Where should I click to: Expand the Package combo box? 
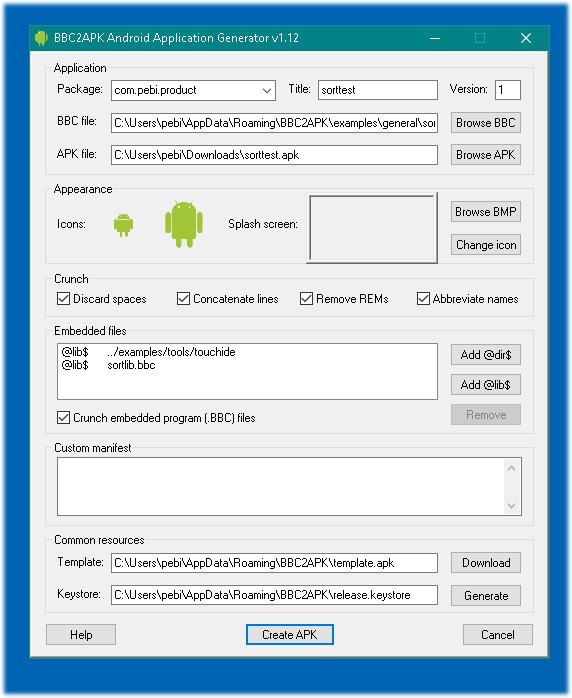tap(267, 90)
